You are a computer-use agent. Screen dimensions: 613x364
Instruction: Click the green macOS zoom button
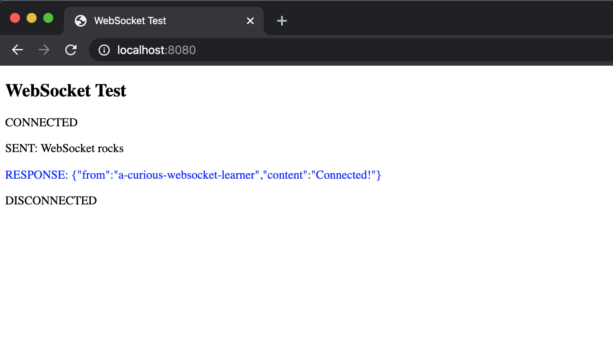48,18
